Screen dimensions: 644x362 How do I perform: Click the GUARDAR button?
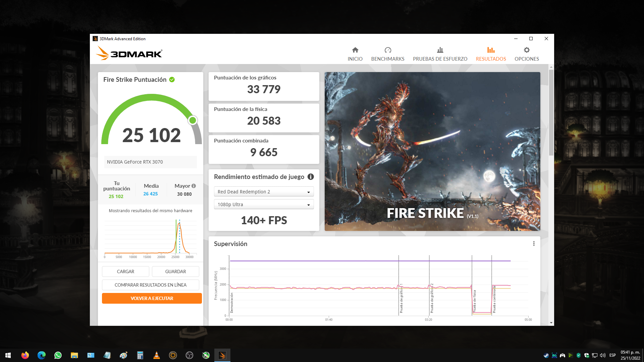175,271
